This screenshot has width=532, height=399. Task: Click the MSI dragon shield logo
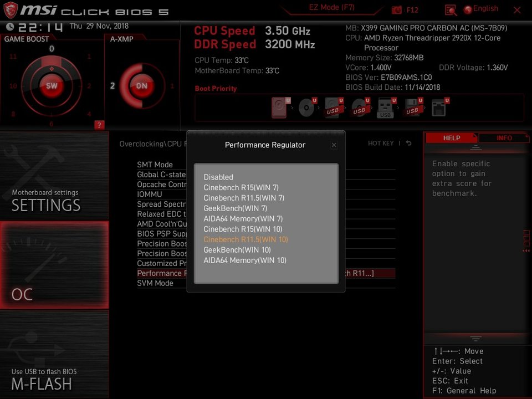click(x=11, y=10)
